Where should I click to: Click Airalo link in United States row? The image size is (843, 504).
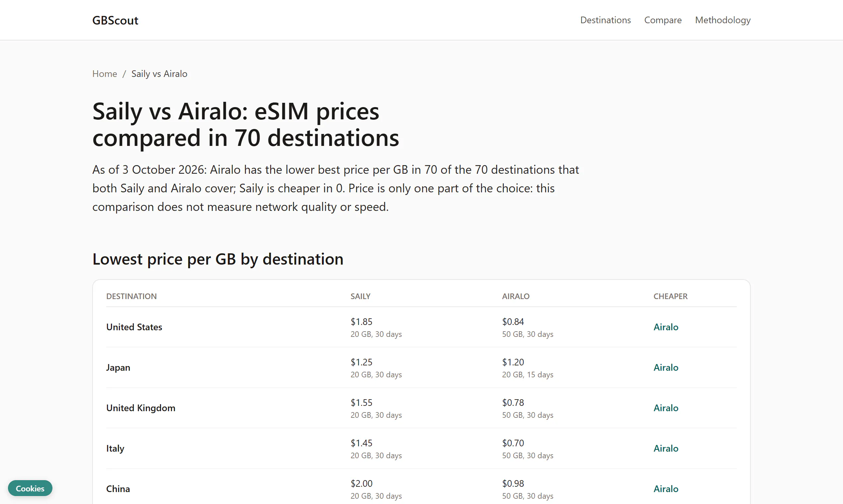click(x=665, y=327)
